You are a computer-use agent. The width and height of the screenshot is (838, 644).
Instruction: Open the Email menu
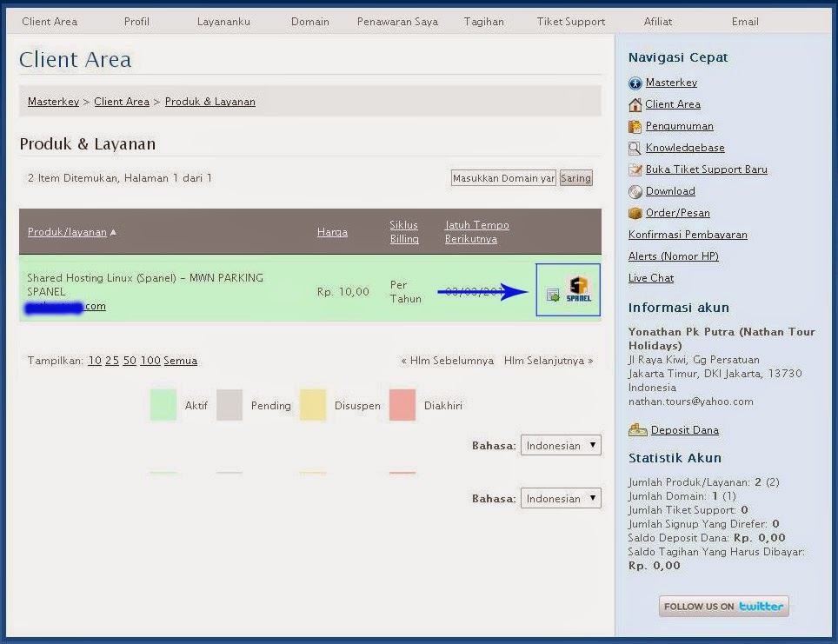point(745,22)
